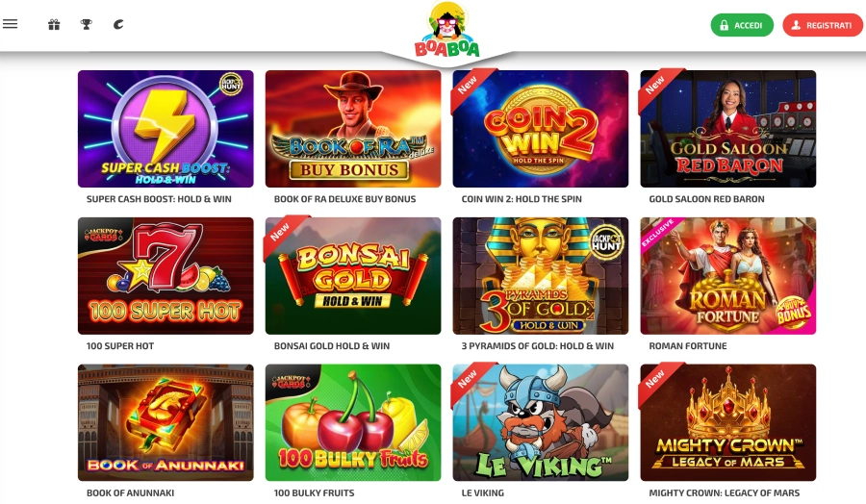The width and height of the screenshot is (866, 504).
Task: Click the 3 Pyramids of Gold title link
Action: (x=537, y=346)
